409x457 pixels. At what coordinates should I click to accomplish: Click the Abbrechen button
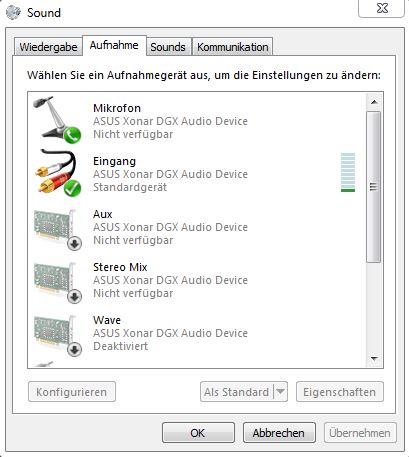[279, 433]
